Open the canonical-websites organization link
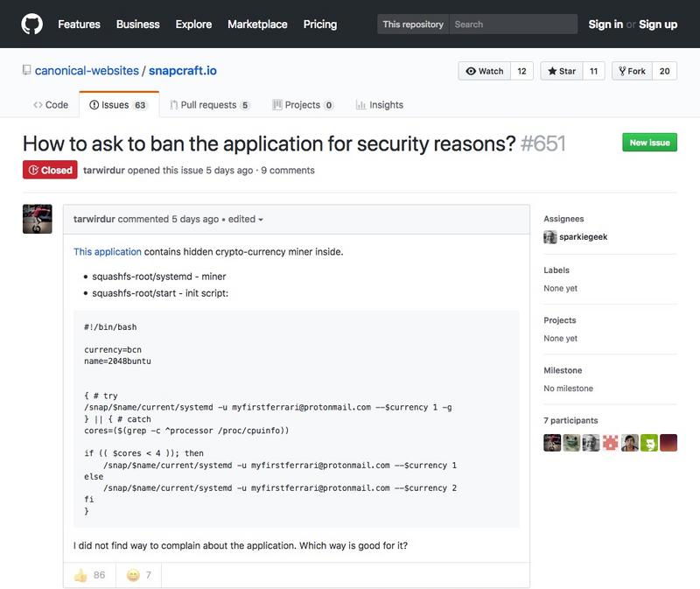Viewport: 700px width, 589px height. pos(87,71)
